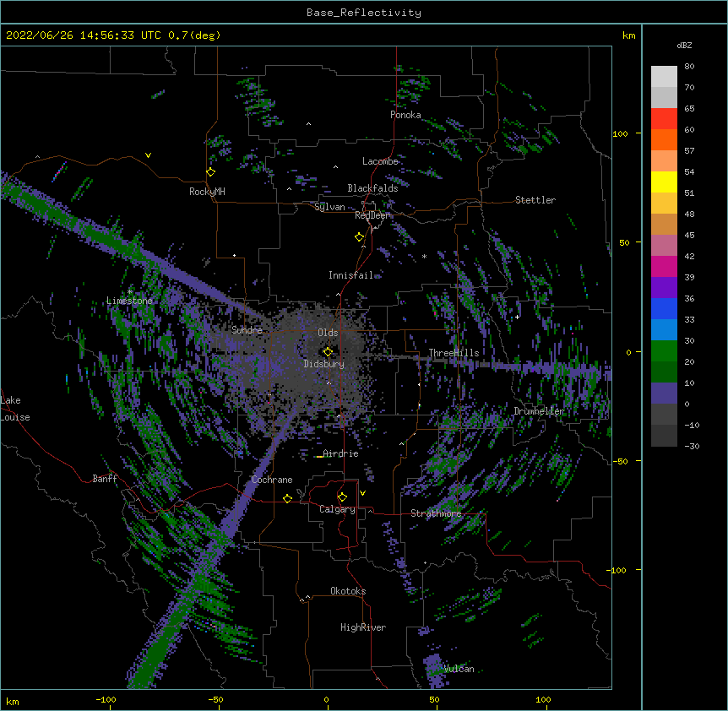The width and height of the screenshot is (728, 711).
Task: Click the HighRiver label
Action: coord(363,627)
